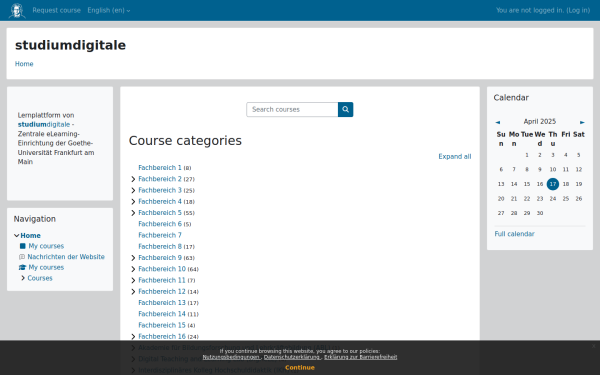This screenshot has height=375, width=600.
Task: Go to previous month in calendar
Action: (x=497, y=122)
